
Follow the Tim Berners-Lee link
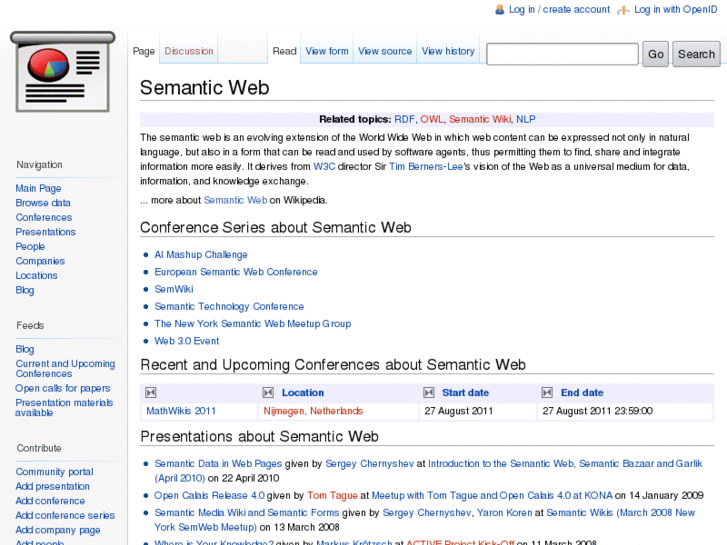(x=426, y=167)
